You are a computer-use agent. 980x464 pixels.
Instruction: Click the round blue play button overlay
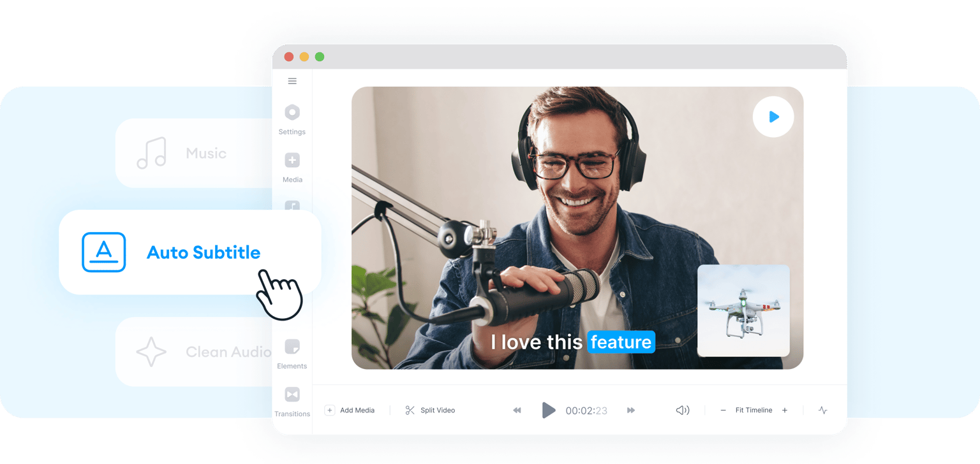773,117
